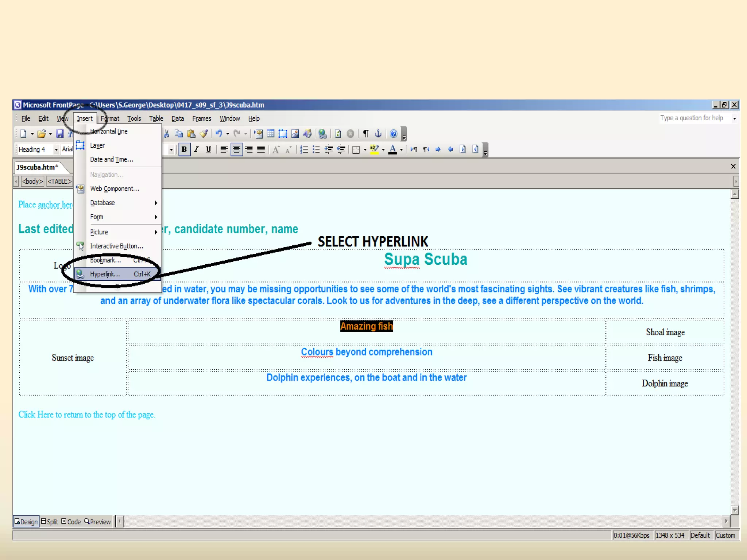Image resolution: width=747 pixels, height=560 pixels.
Task: Toggle Bold formatting button
Action: click(x=184, y=149)
